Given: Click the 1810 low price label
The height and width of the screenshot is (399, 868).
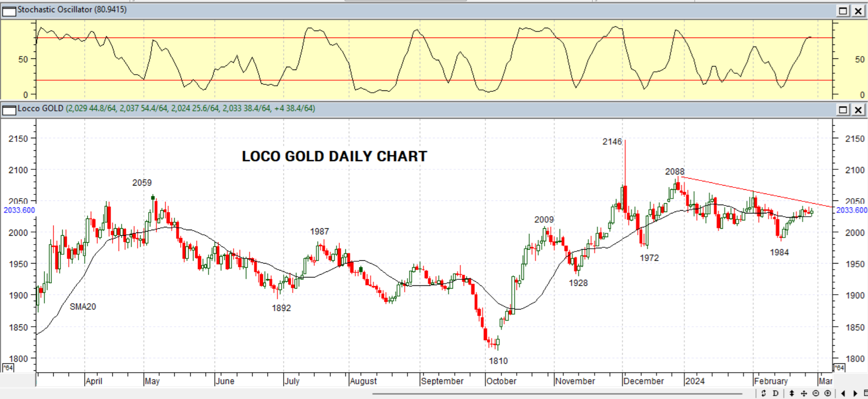Looking at the screenshot, I should point(498,361).
